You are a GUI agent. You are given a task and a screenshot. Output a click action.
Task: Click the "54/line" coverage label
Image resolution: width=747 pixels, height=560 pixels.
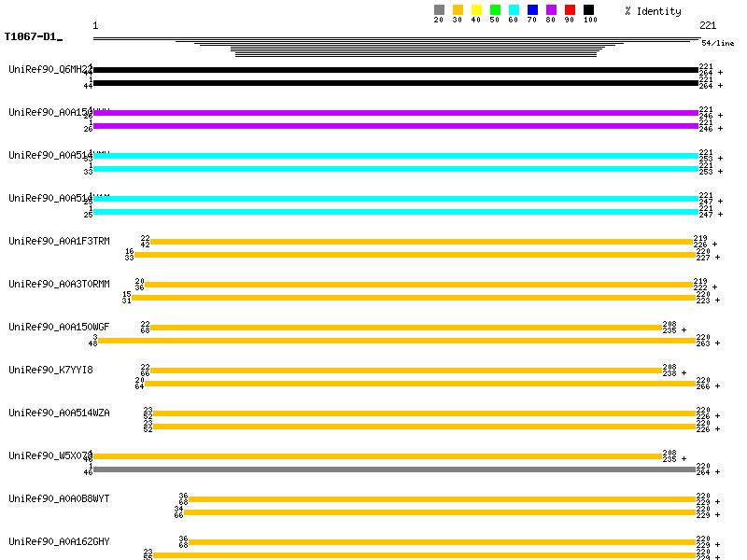pyautogui.click(x=717, y=43)
